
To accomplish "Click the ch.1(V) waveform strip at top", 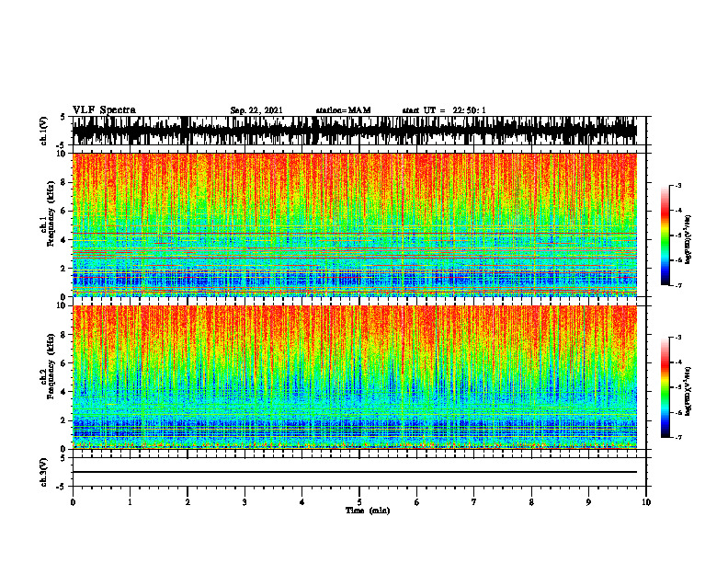I will pos(355,131).
